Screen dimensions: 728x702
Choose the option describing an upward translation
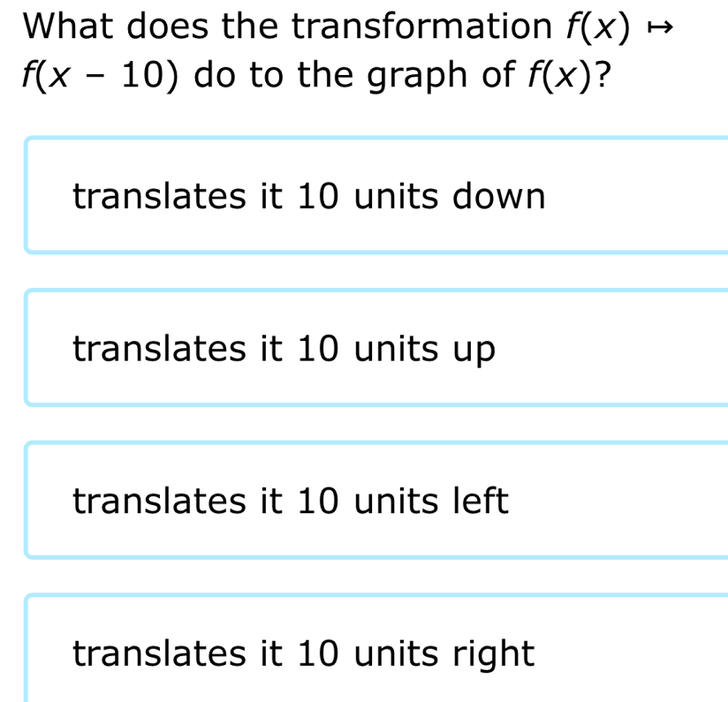(x=376, y=348)
